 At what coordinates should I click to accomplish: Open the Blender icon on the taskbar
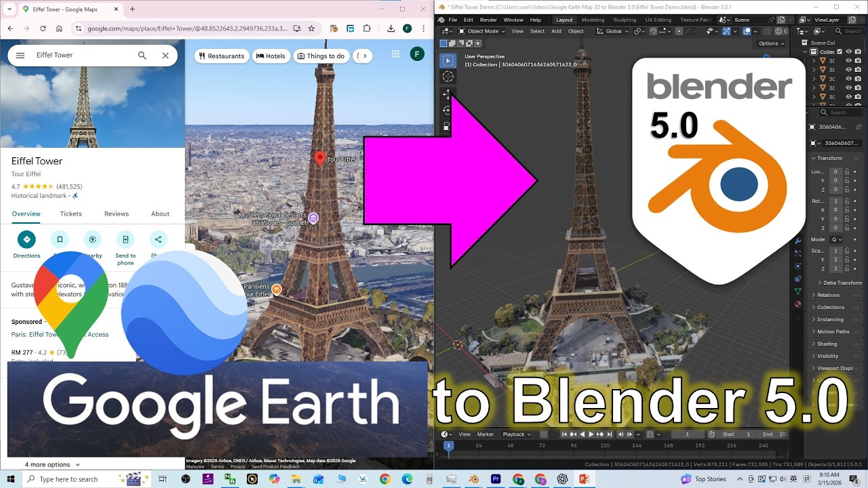coord(474,479)
